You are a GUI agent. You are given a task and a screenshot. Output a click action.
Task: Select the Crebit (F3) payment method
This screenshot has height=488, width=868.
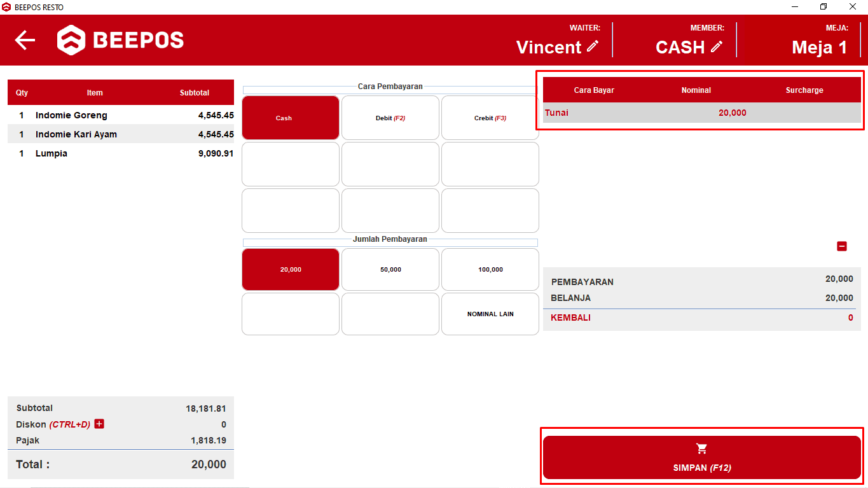click(x=490, y=118)
